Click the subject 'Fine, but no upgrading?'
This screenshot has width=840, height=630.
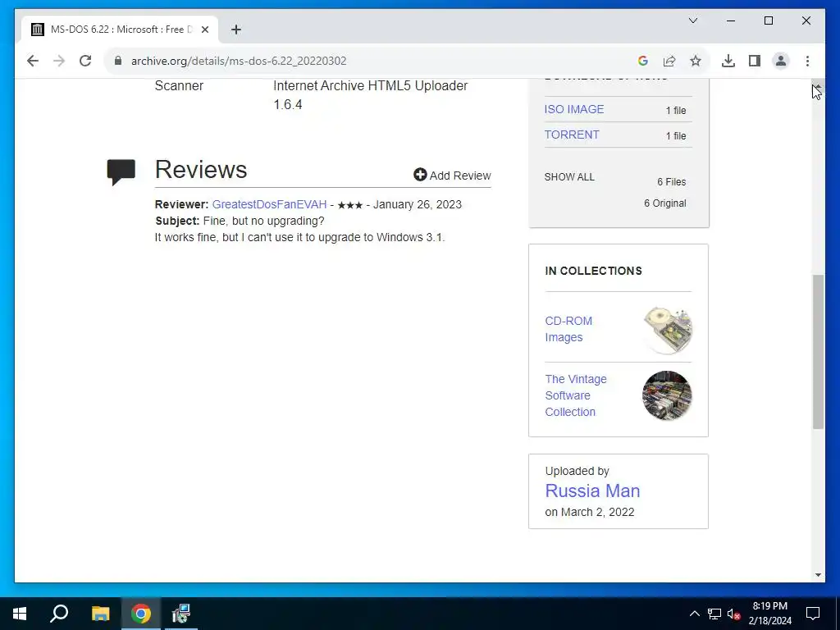tap(263, 221)
